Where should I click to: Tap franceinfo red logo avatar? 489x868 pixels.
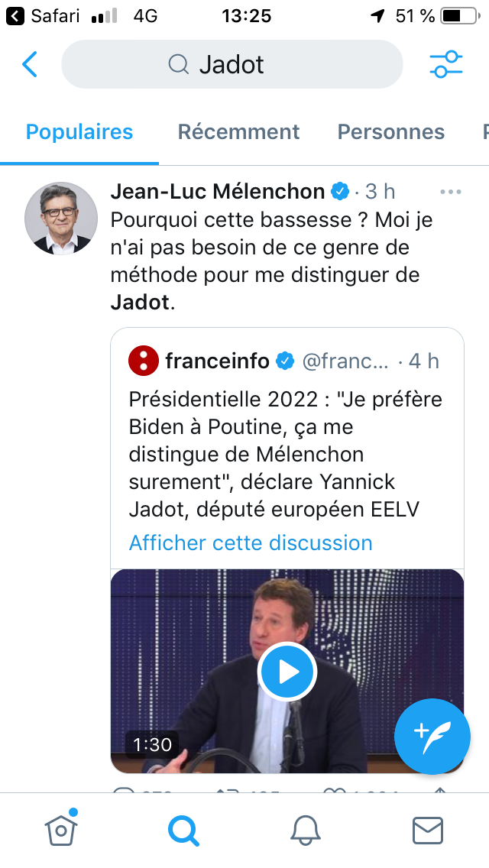click(143, 361)
